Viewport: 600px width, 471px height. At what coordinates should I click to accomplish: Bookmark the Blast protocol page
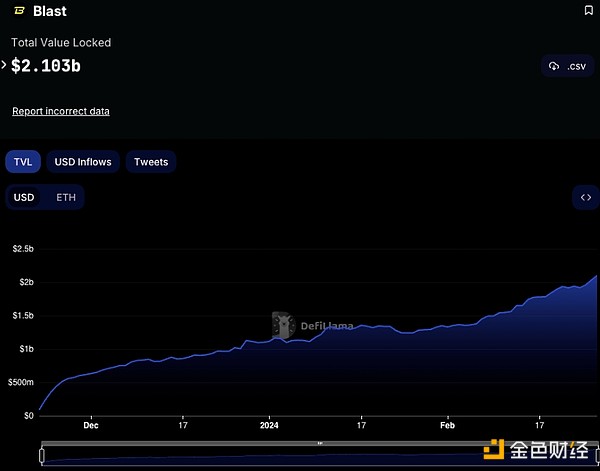588,11
